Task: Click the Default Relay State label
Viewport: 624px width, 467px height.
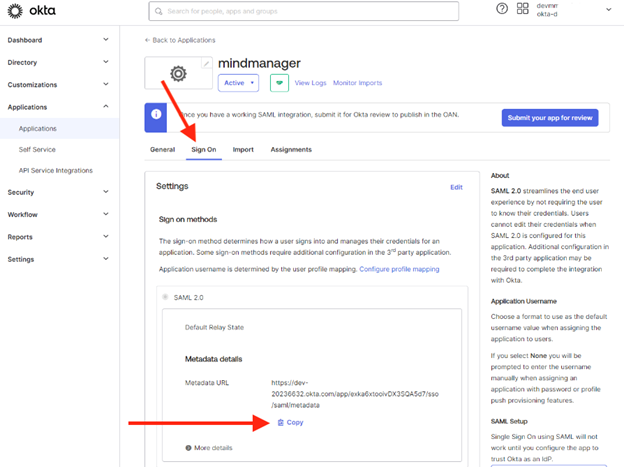Action: coord(214,327)
